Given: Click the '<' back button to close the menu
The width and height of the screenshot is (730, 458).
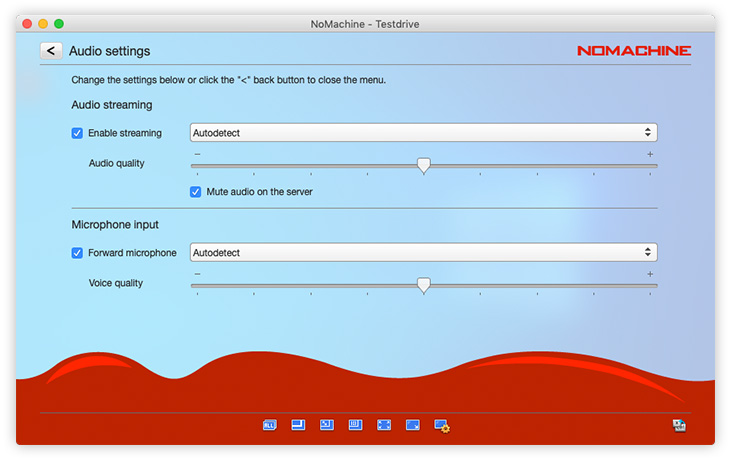Looking at the screenshot, I should [x=51, y=51].
